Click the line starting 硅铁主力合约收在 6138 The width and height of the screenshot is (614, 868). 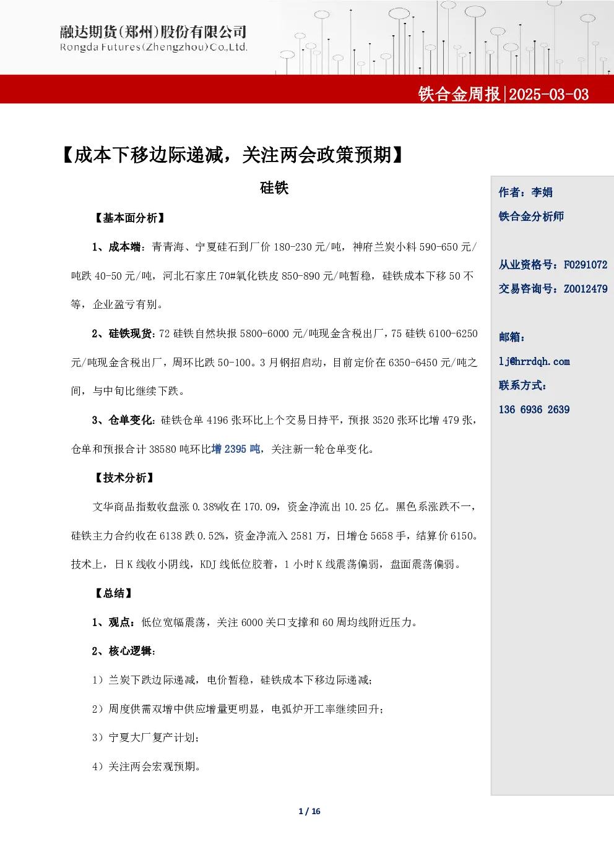pyautogui.click(x=275, y=536)
